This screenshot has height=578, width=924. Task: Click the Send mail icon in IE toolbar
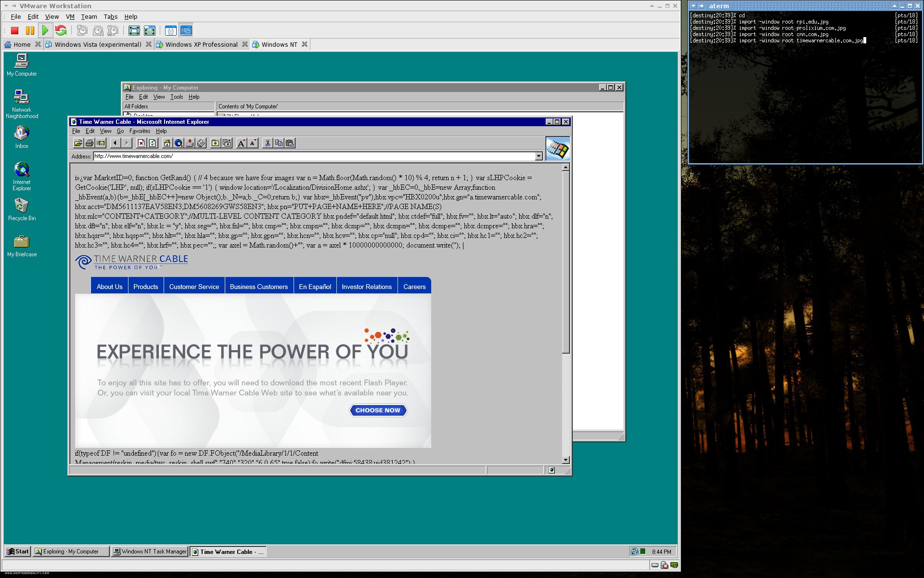pos(101,143)
